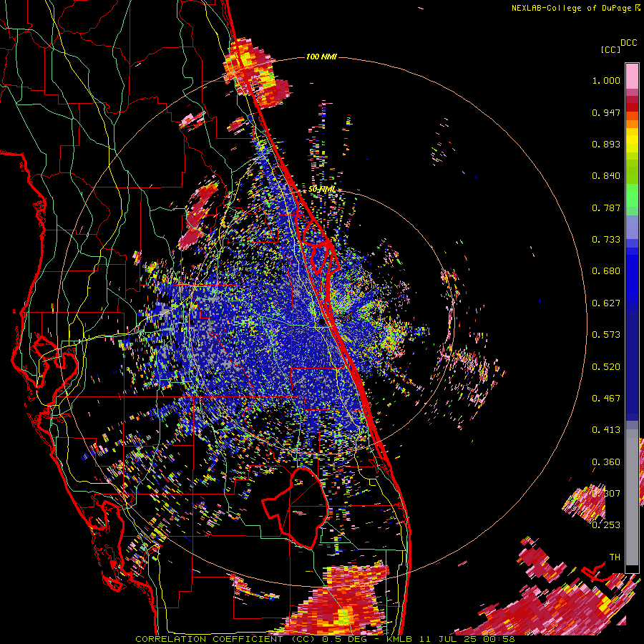Click the 0.360 scale value

tap(606, 462)
